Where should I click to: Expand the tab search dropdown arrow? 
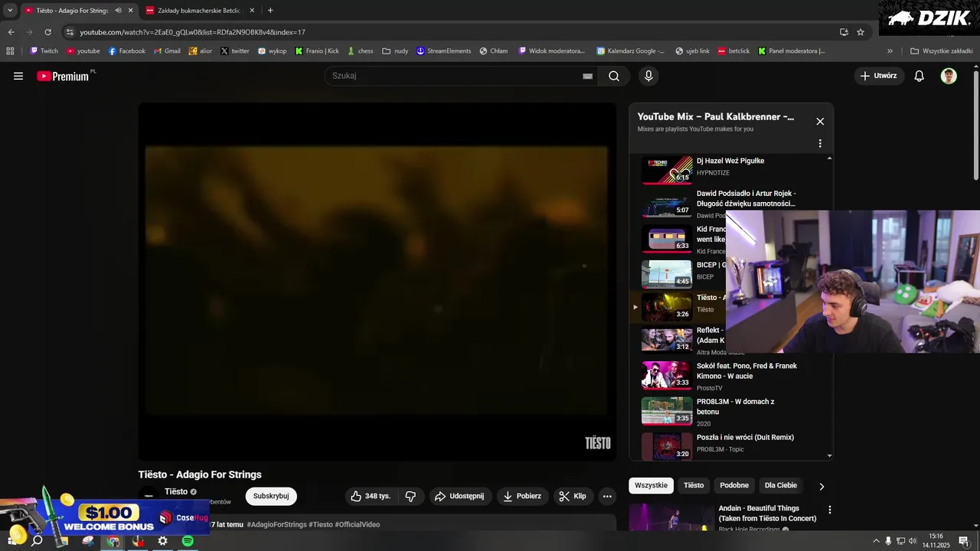click(10, 10)
